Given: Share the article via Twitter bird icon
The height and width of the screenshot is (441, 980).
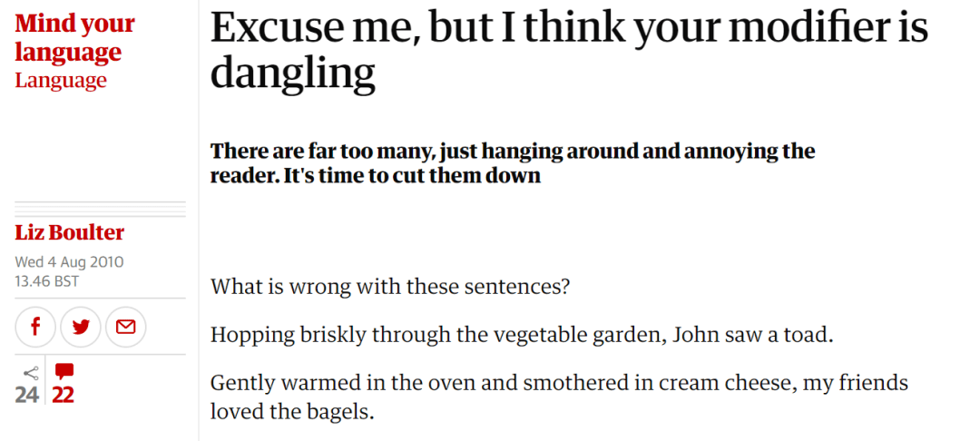Looking at the screenshot, I should (x=81, y=327).
